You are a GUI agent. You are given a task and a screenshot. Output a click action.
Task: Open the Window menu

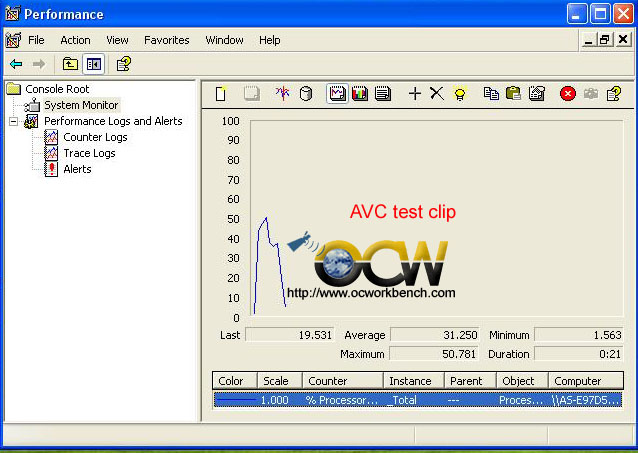[224, 40]
